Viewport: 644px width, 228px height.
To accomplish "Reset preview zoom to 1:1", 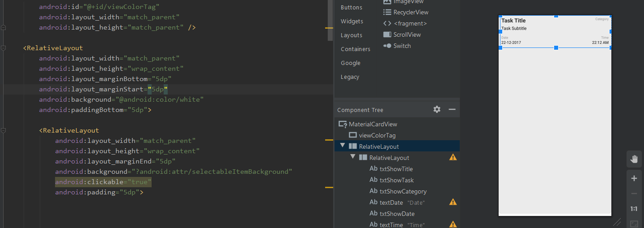I will (634, 209).
